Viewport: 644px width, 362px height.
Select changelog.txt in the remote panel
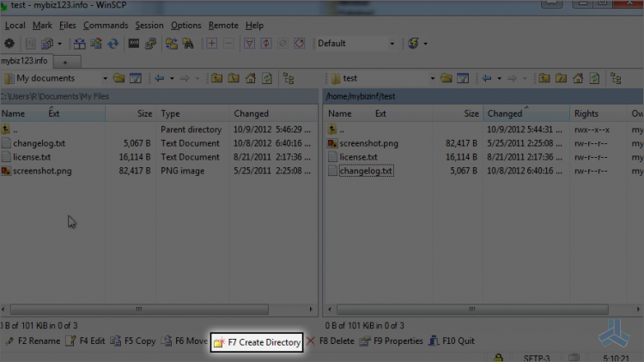point(366,171)
